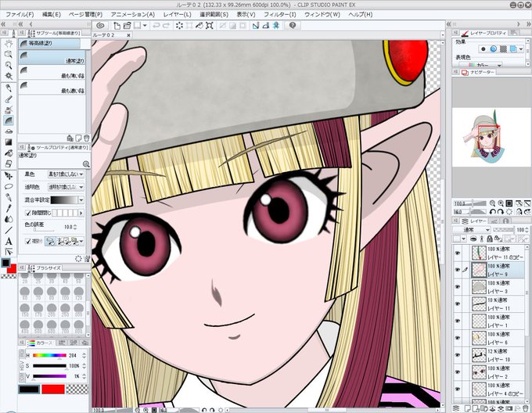Viewport: 532px width, 413px height.
Task: Select the Balloon ellipse tool
Action: (9, 186)
